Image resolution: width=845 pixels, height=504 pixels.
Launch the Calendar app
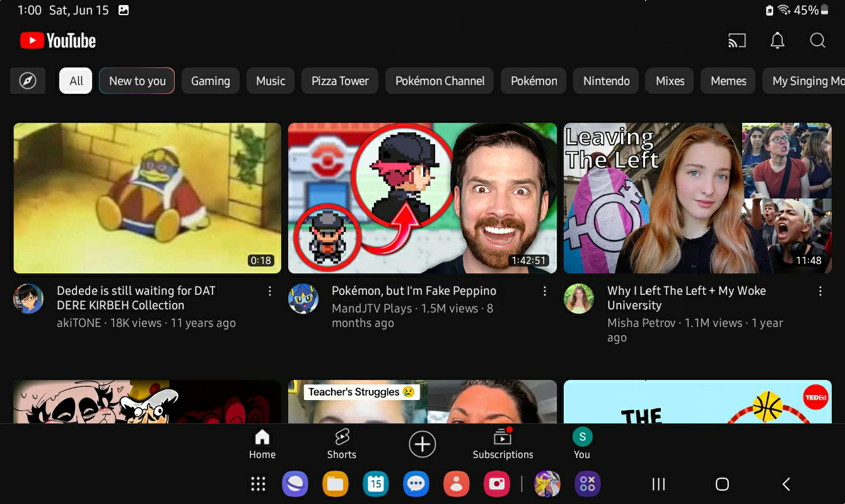(x=376, y=484)
